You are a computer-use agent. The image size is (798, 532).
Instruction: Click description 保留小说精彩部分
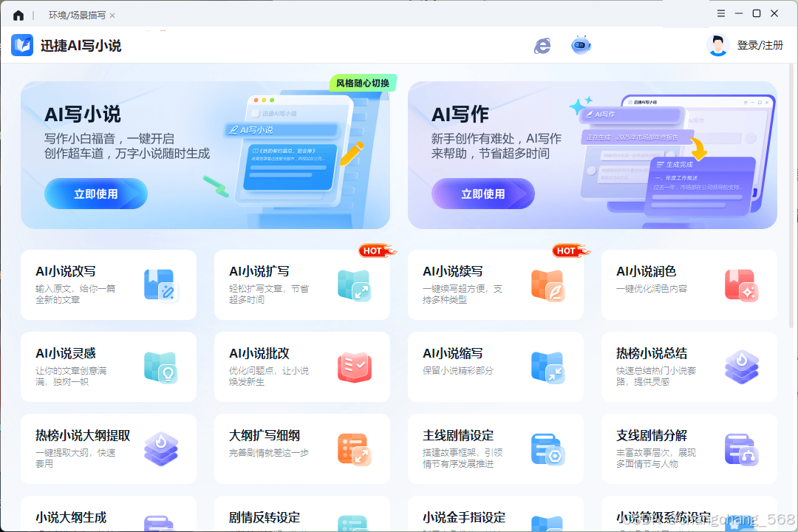(458, 371)
